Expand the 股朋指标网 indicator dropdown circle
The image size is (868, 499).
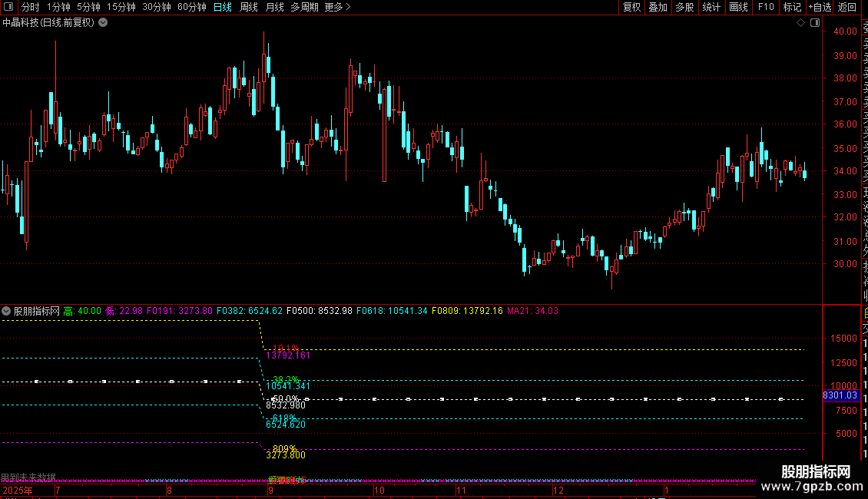tap(6, 311)
